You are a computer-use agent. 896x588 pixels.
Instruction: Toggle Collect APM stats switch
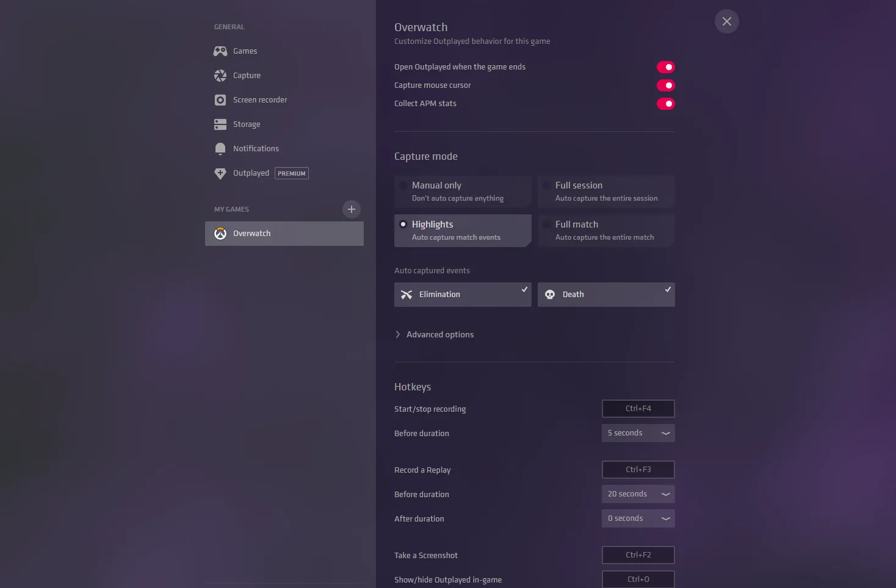(666, 104)
